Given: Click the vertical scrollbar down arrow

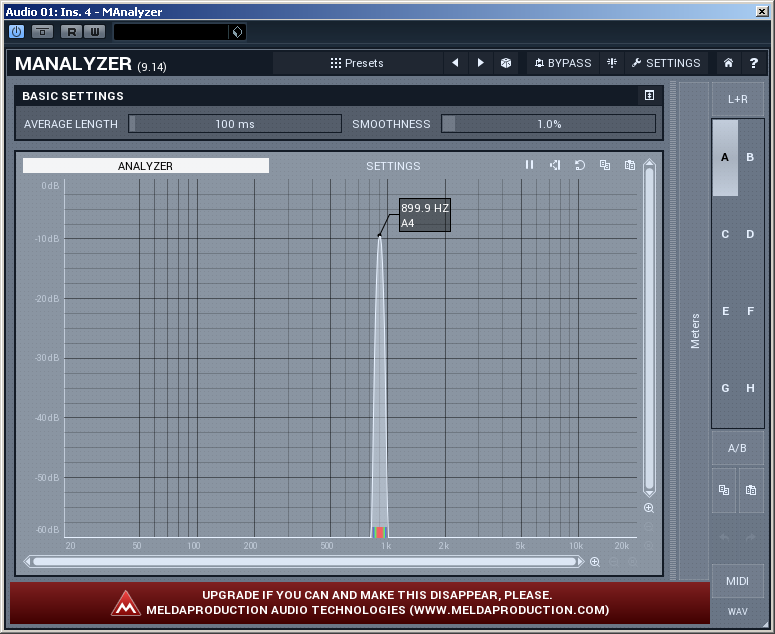Looking at the screenshot, I should (x=649, y=493).
